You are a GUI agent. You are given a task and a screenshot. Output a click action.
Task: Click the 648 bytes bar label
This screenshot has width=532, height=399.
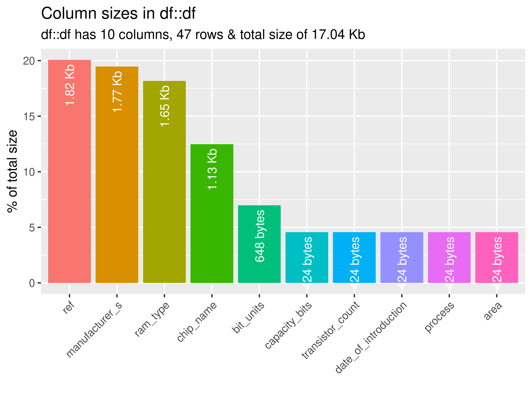pyautogui.click(x=260, y=236)
